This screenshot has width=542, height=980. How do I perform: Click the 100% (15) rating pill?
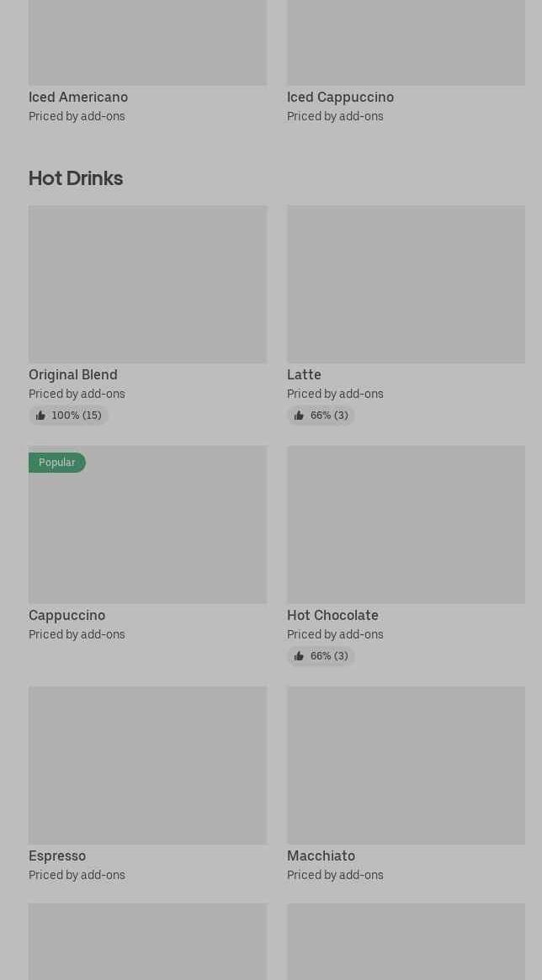pyautogui.click(x=68, y=416)
